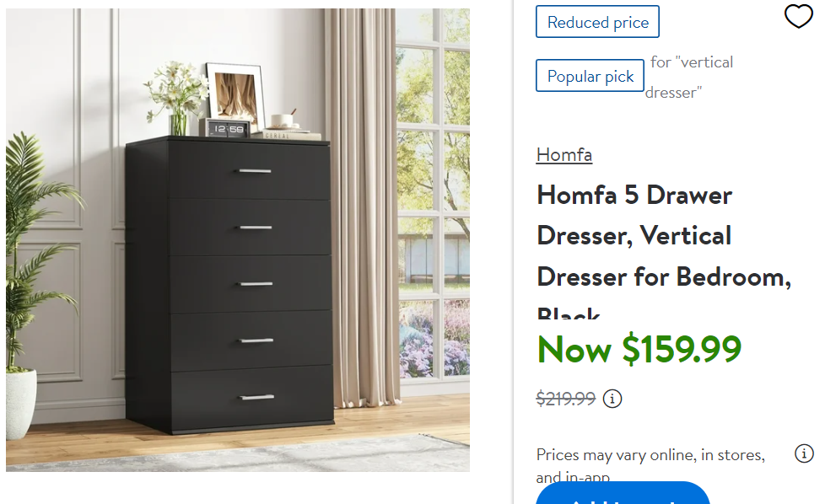This screenshot has height=504, width=825.
Task: Add dresser to favorites with heart icon
Action: (x=798, y=16)
